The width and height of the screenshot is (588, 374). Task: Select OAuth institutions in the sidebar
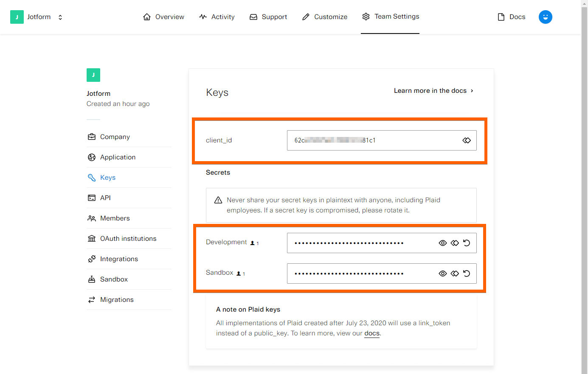coord(128,239)
